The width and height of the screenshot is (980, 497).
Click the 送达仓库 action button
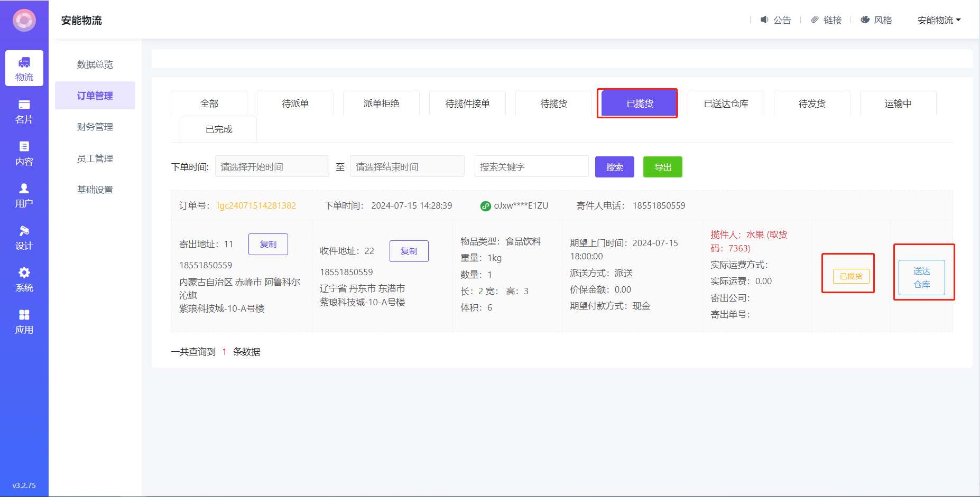(x=921, y=277)
